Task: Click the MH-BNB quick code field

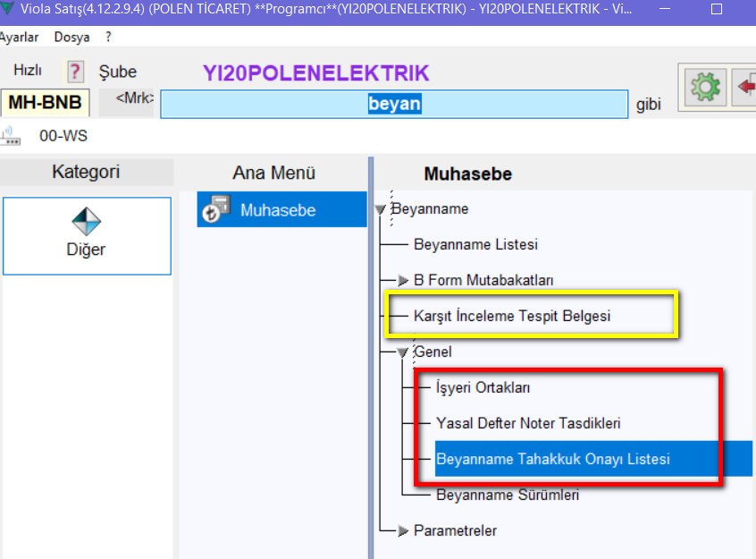Action: pos(45,103)
